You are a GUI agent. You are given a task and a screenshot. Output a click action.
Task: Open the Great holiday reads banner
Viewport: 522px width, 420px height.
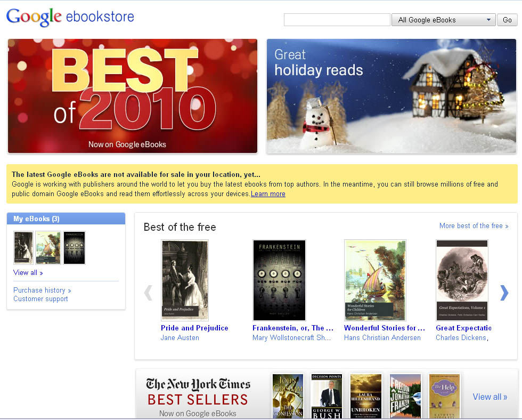pos(391,96)
